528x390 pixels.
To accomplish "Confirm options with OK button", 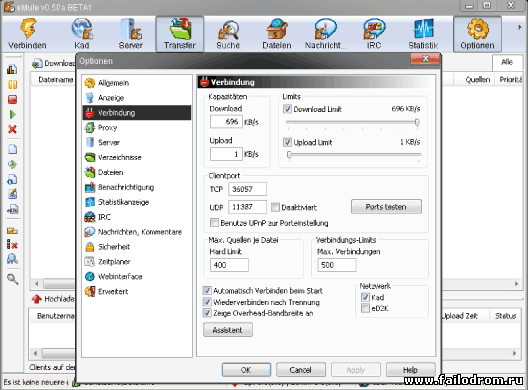I will pos(246,370).
